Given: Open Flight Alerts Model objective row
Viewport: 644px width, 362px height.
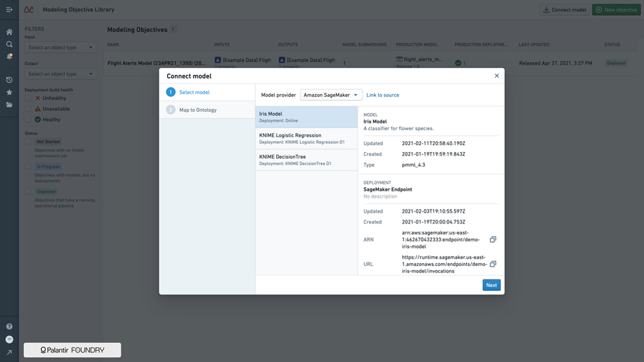Looking at the screenshot, I should pos(157,63).
